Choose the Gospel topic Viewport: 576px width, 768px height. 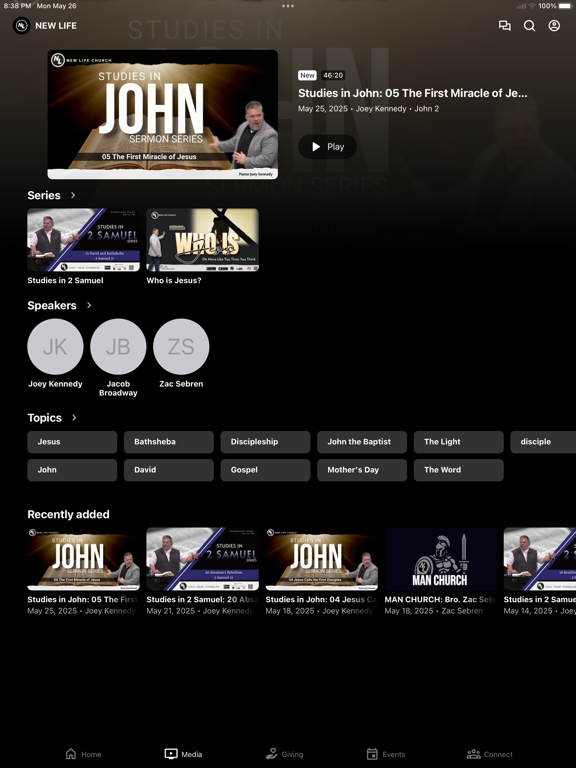[x=265, y=470]
